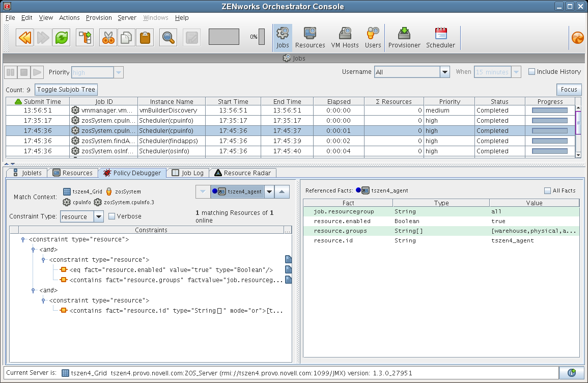Image resolution: width=588 pixels, height=383 pixels.
Task: Open the Server menu
Action: click(127, 18)
